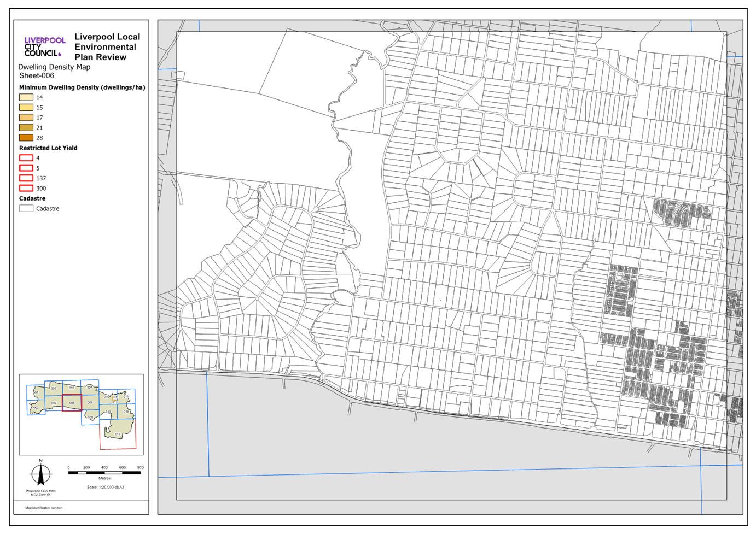The height and width of the screenshot is (534, 756).
Task: Click the white Cadastre legend box
Action: (26, 208)
